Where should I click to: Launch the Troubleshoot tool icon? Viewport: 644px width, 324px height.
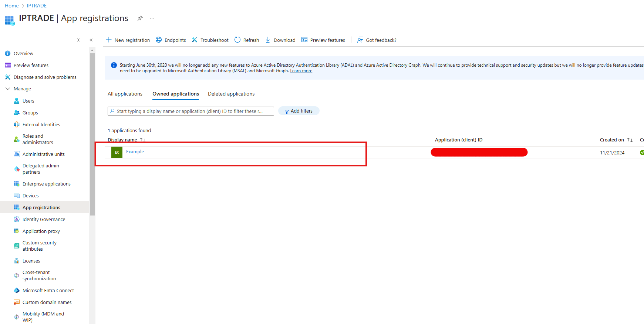[195, 40]
